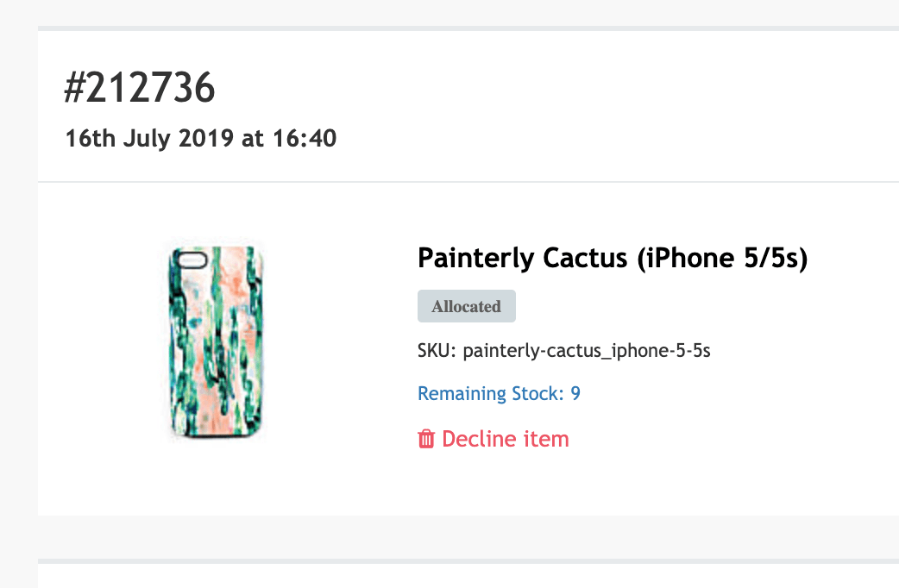
Task: Click the Allocated status badge
Action: point(466,307)
